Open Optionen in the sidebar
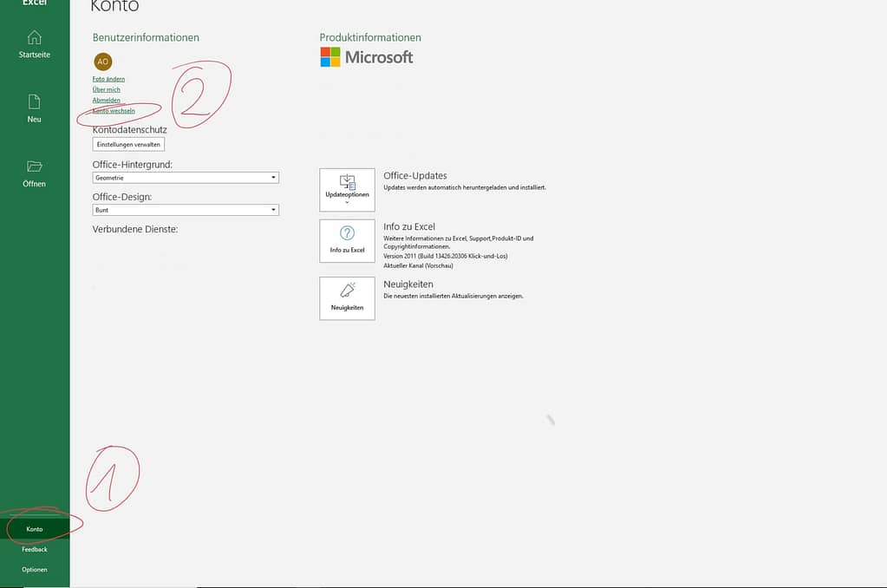 click(35, 569)
